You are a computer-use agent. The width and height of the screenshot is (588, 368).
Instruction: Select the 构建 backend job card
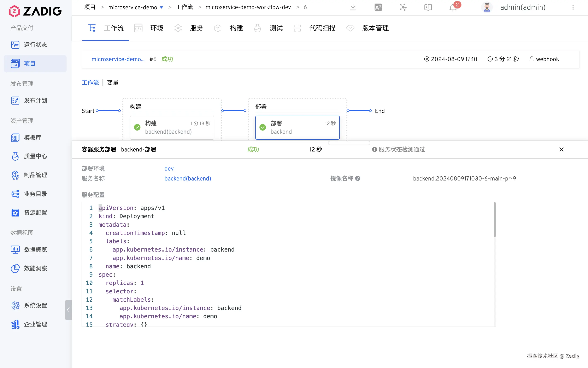[172, 127]
